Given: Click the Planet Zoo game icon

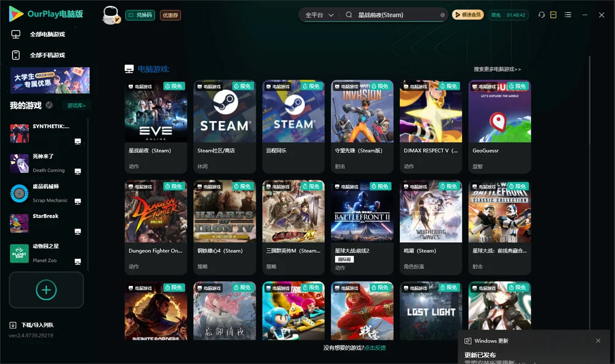Looking at the screenshot, I should (x=19, y=253).
